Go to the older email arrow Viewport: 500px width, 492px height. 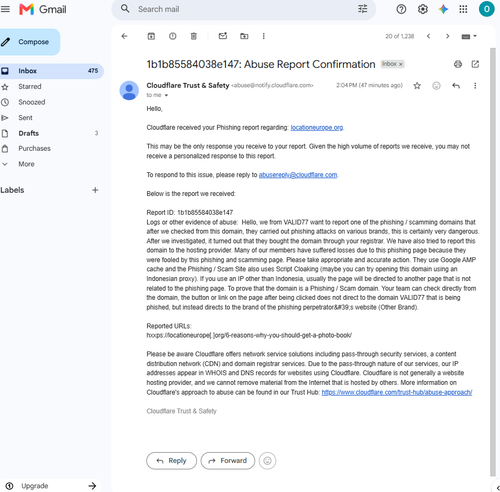click(x=448, y=36)
